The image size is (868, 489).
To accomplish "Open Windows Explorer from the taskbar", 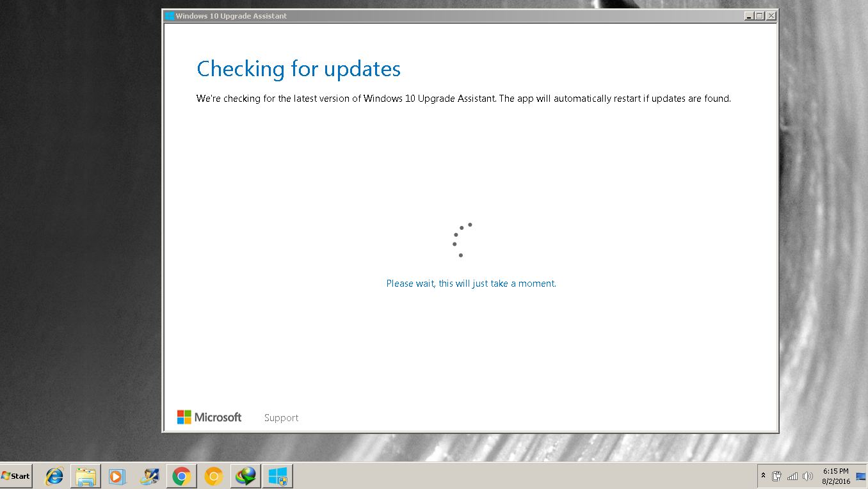I will click(x=86, y=476).
